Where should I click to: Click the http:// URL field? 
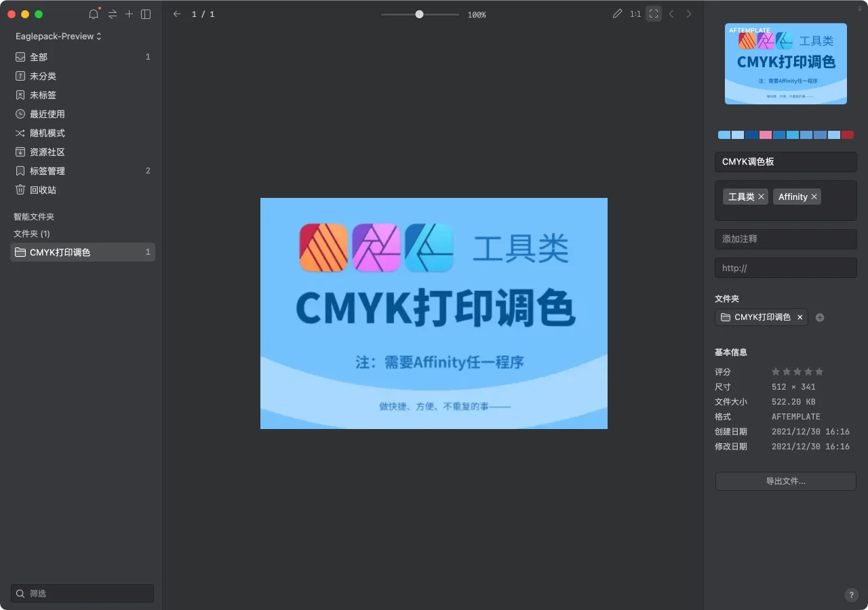(x=786, y=268)
